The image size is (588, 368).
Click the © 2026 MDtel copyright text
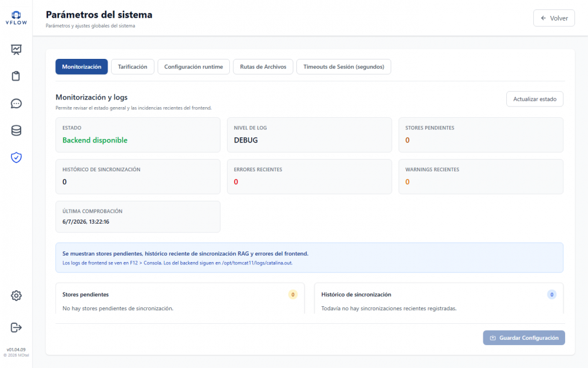(16, 355)
